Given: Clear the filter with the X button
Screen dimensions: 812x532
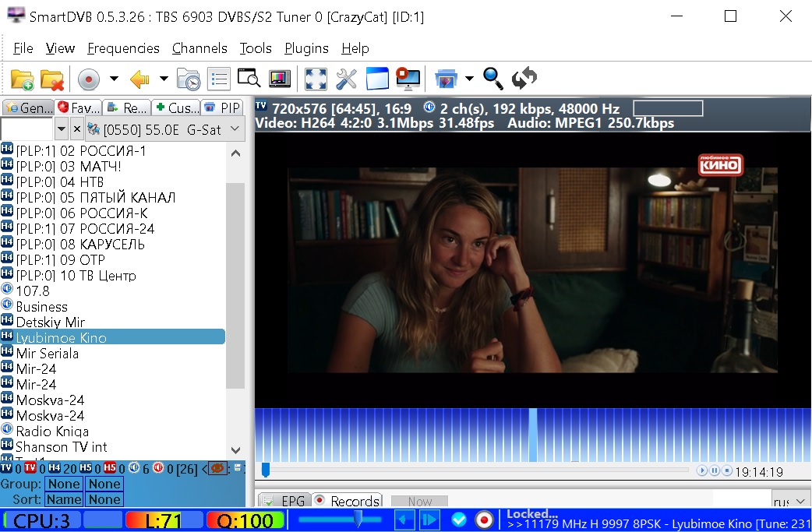Looking at the screenshot, I should click(x=76, y=129).
